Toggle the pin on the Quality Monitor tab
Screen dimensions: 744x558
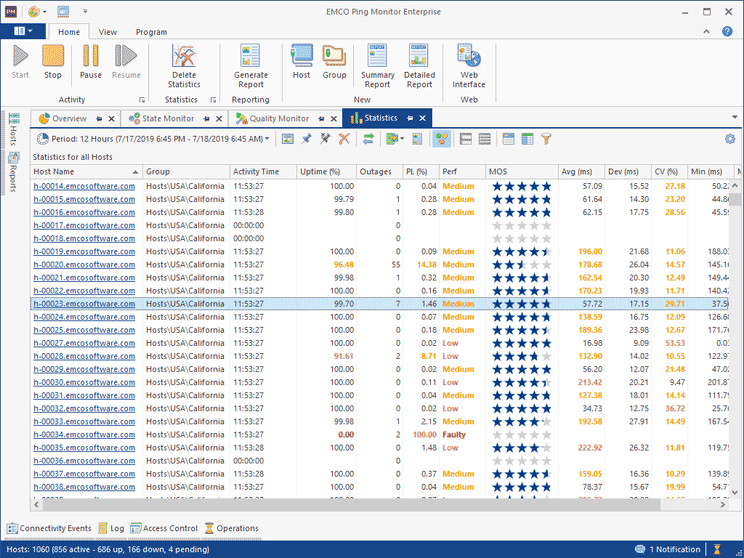click(321, 119)
